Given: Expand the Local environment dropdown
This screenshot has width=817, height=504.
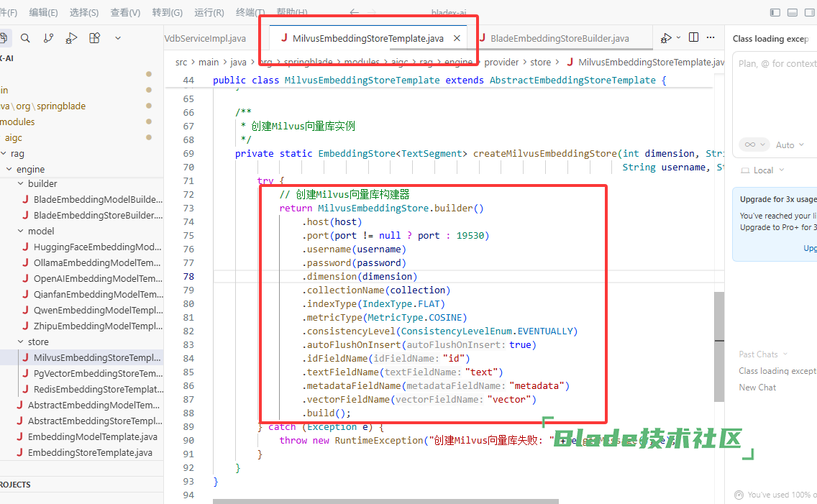Looking at the screenshot, I should (x=763, y=170).
